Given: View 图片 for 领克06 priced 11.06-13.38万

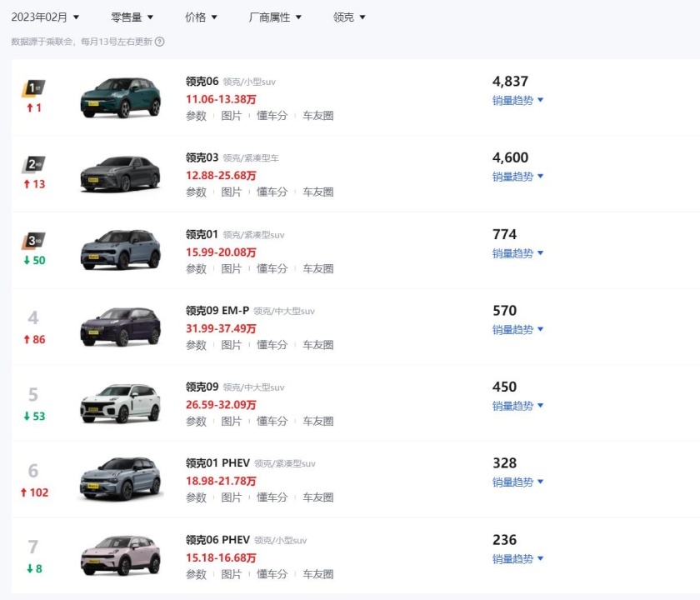Looking at the screenshot, I should 232,116.
